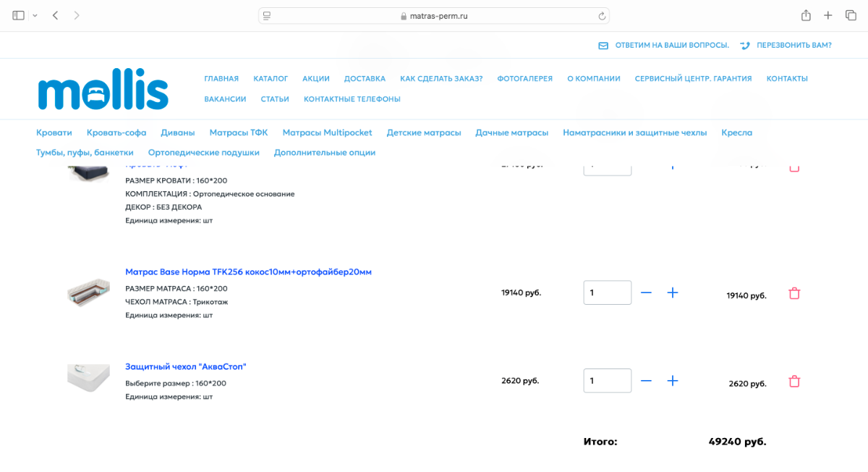Screen dimensions: 868x472
Task: Open the Каталог menu item
Action: point(271,78)
